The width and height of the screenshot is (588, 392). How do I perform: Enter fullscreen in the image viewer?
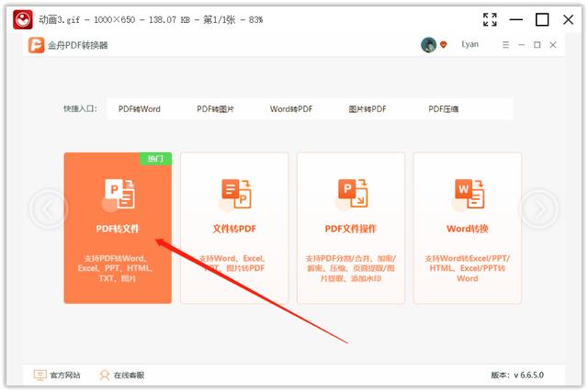(x=490, y=19)
